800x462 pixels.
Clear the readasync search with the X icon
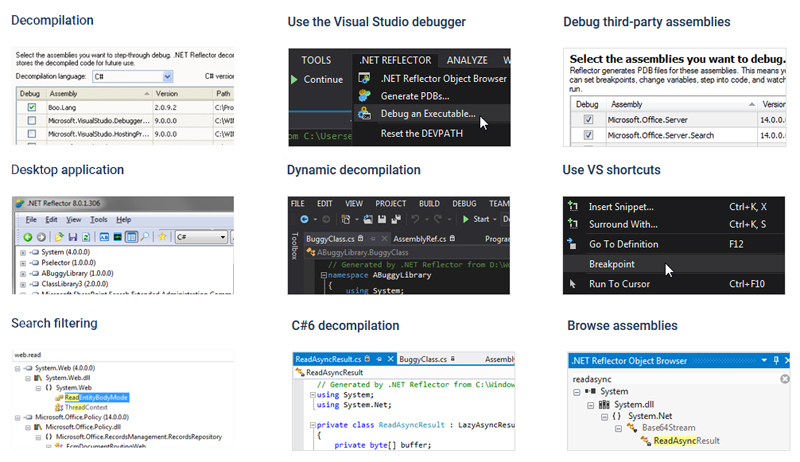785,379
